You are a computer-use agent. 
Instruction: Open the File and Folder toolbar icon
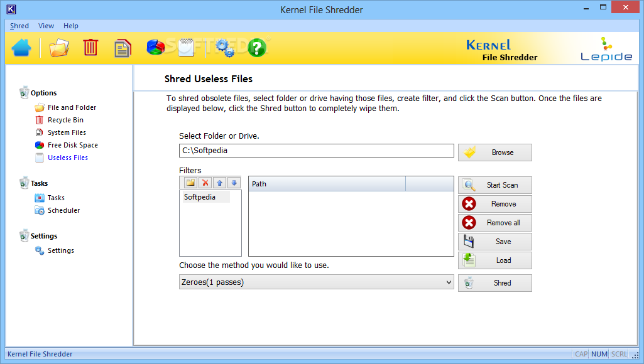click(58, 48)
